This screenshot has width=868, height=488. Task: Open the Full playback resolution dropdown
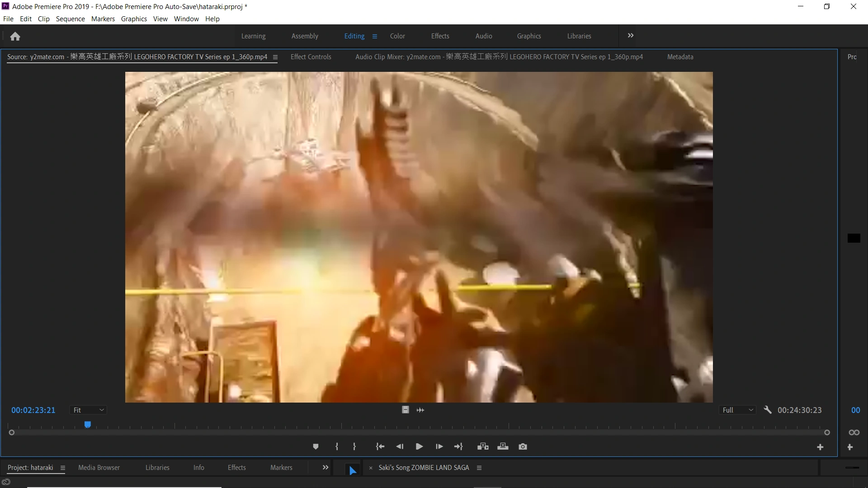click(737, 410)
